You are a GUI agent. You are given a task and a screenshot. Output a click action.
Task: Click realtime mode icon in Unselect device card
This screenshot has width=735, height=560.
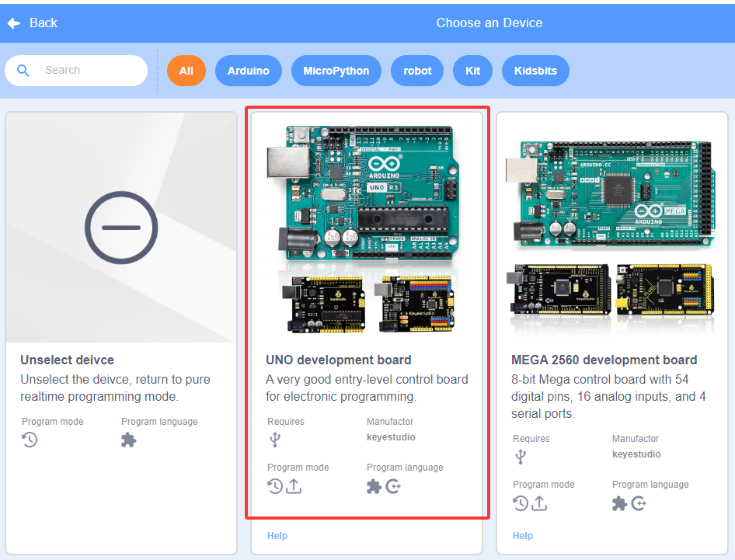pos(30,440)
